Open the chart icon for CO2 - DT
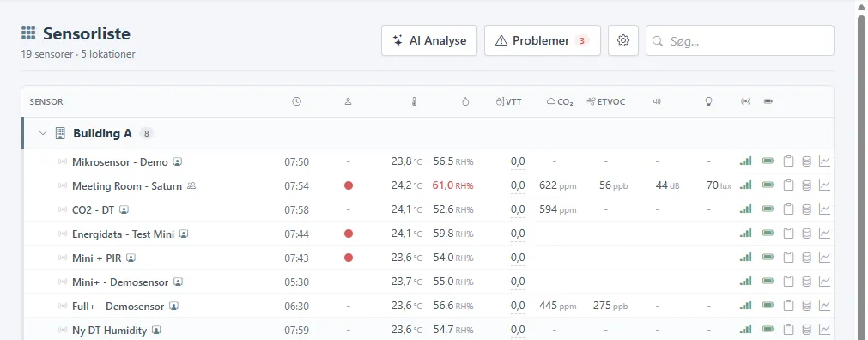 [825, 209]
